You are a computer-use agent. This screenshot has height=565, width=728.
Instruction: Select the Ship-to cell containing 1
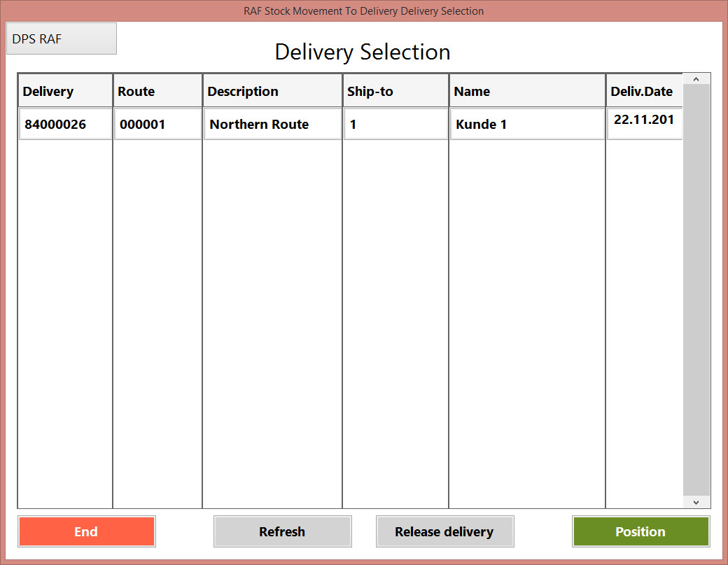(395, 125)
